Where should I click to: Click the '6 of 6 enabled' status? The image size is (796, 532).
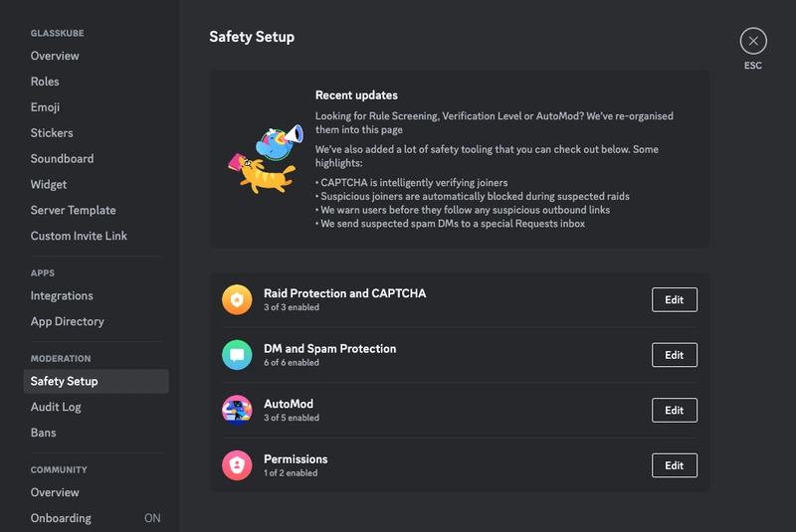pos(292,363)
